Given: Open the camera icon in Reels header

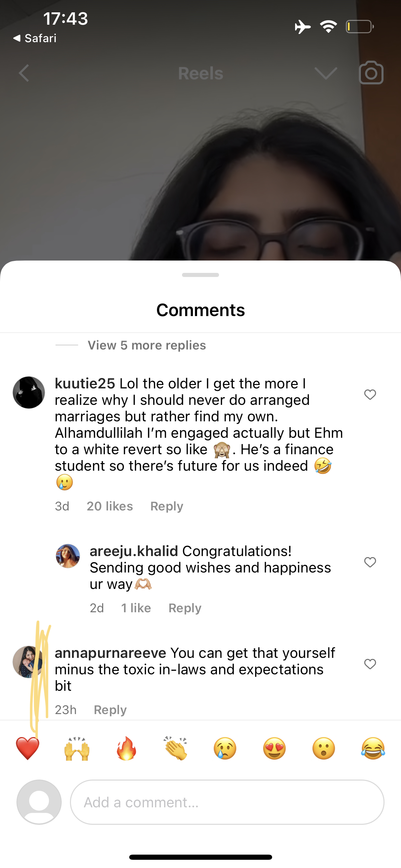Looking at the screenshot, I should [x=371, y=73].
